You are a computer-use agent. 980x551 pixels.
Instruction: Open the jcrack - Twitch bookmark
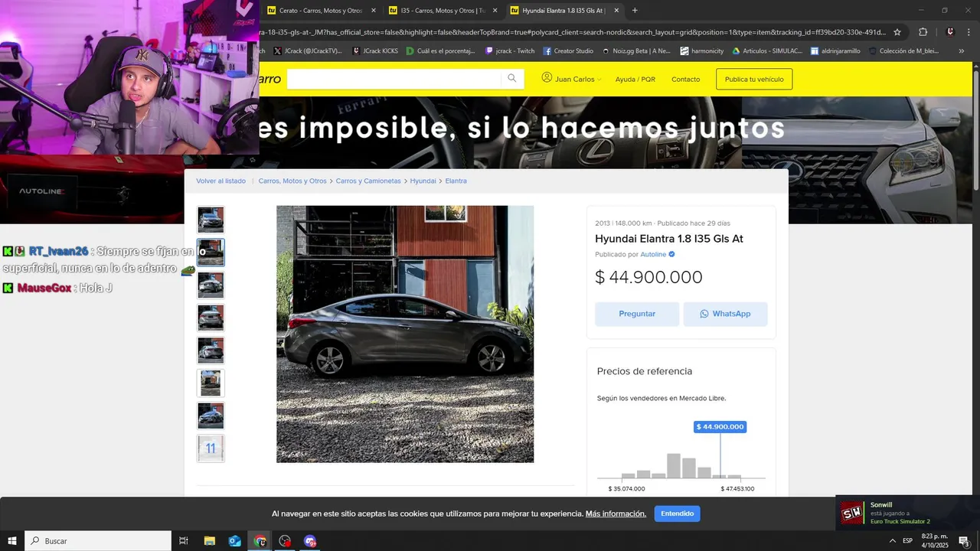coord(510,51)
